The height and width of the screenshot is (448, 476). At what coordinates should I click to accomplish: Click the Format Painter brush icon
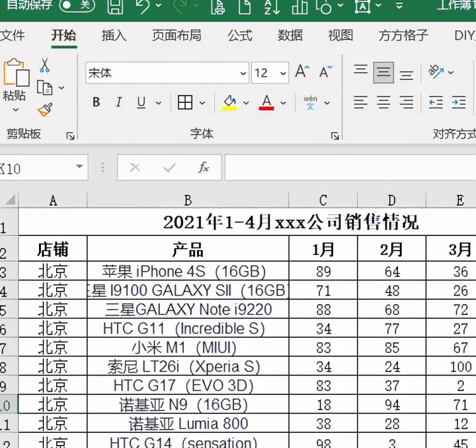[x=45, y=110]
